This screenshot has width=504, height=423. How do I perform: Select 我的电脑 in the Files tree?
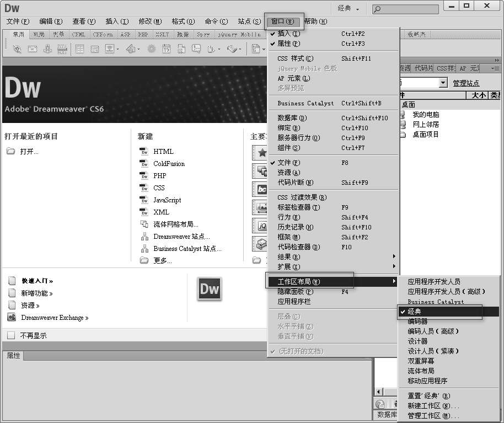[x=426, y=114]
